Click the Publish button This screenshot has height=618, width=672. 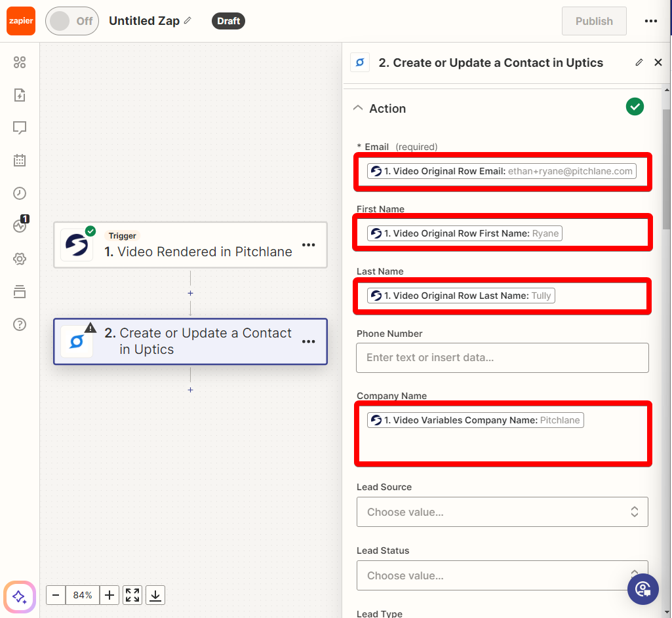coord(594,21)
